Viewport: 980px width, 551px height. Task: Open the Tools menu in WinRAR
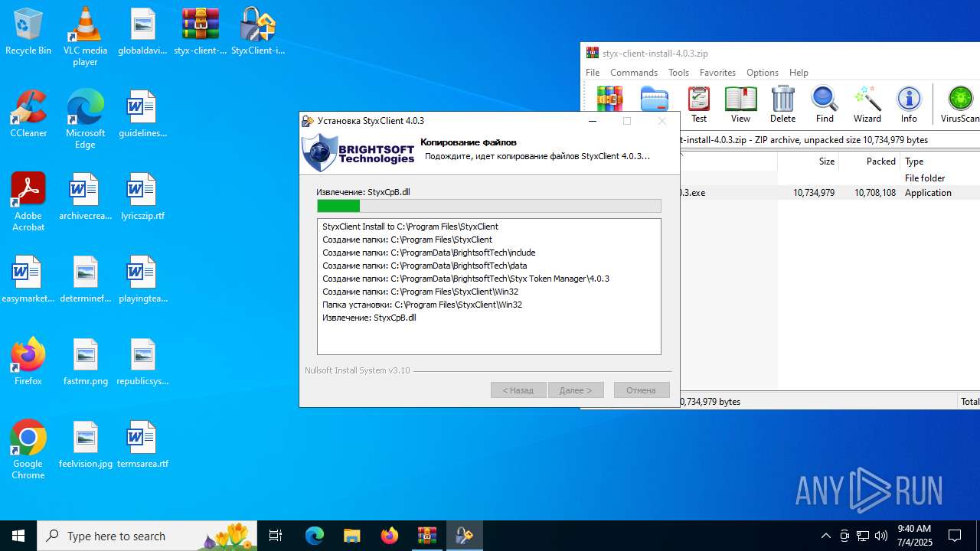(x=678, y=73)
